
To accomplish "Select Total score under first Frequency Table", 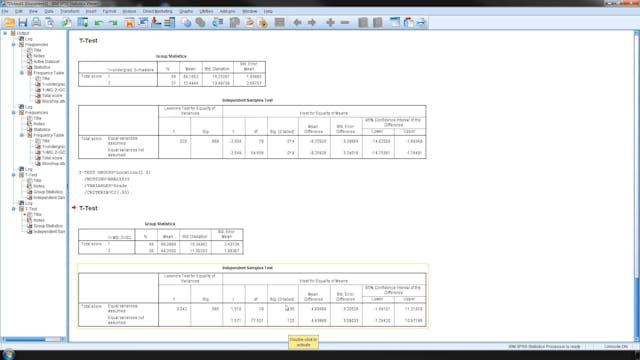I will (49, 96).
